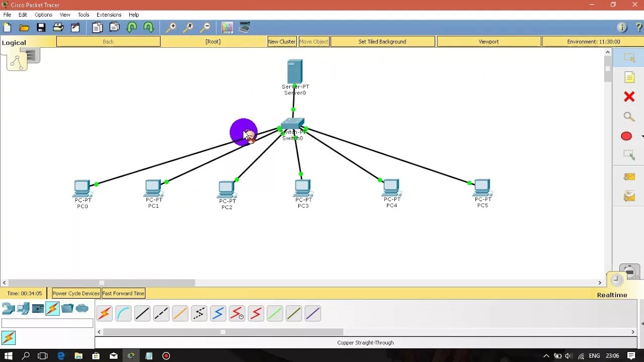Choose the blue Coaxial cable
644x362 pixels.
tap(218, 314)
